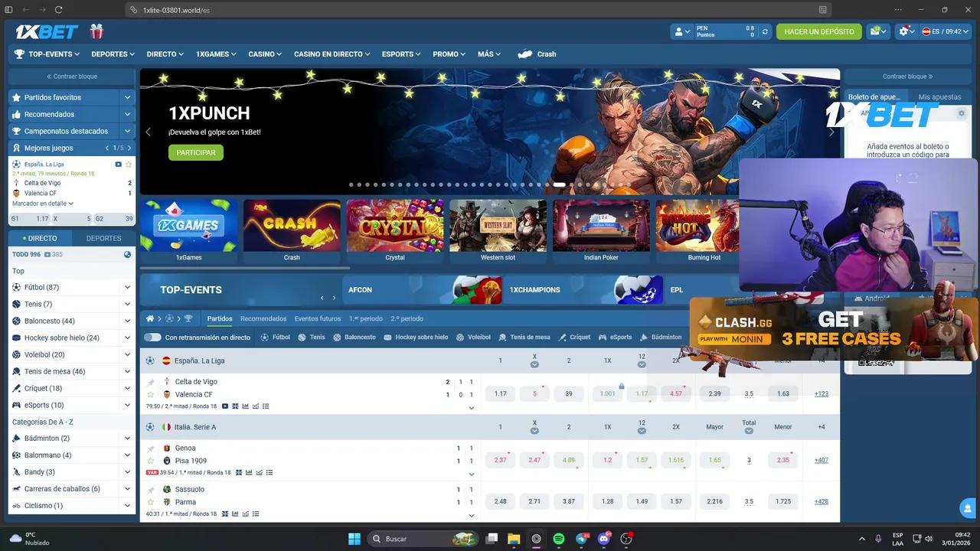This screenshot has height=551, width=980.
Task: Go to previous banner with left arrow
Action: tap(149, 132)
